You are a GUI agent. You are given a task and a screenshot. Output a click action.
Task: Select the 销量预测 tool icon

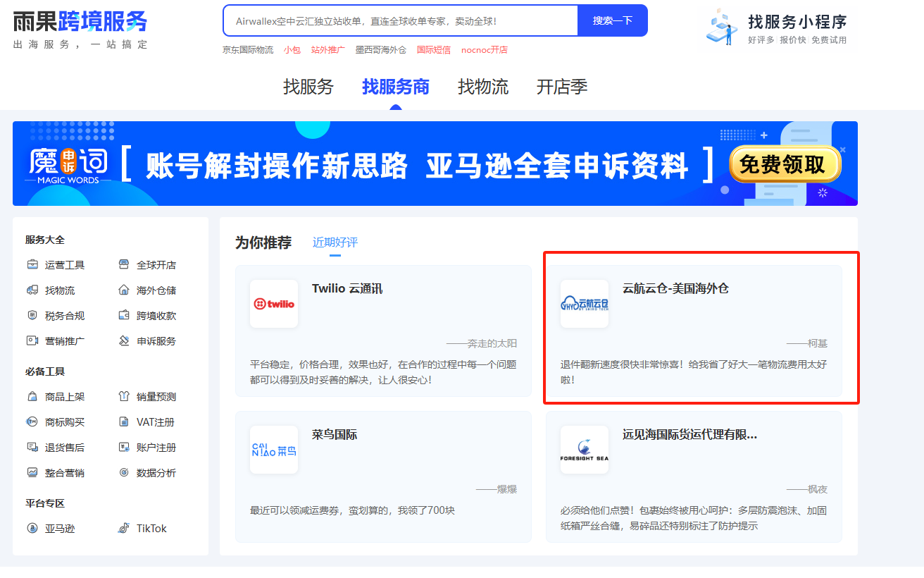coord(124,395)
